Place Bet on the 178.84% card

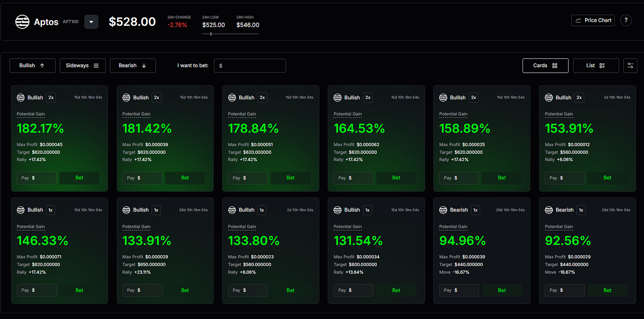(291, 178)
